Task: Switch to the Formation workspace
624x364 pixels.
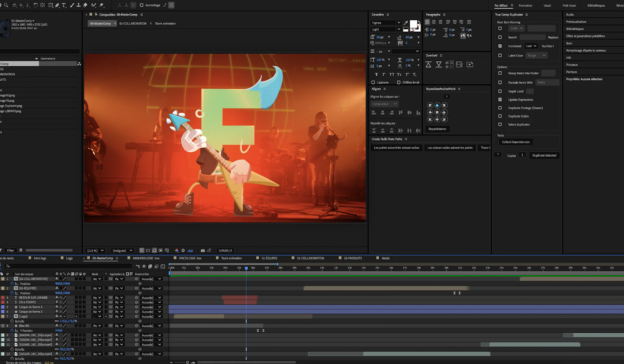Action: 525,6
